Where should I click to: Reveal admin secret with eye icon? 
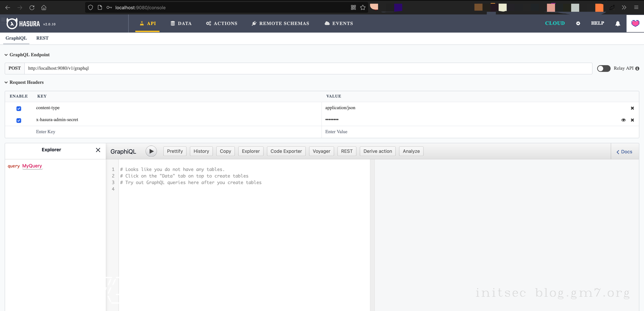click(623, 120)
